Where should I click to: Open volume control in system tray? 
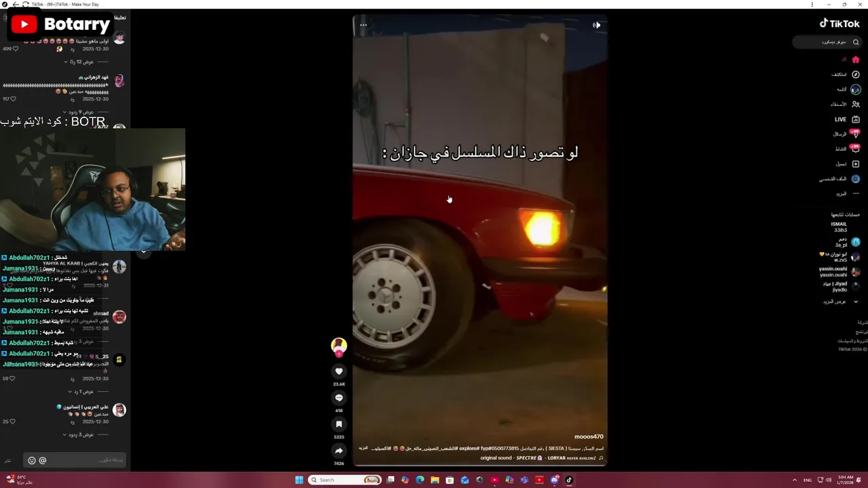click(828, 480)
